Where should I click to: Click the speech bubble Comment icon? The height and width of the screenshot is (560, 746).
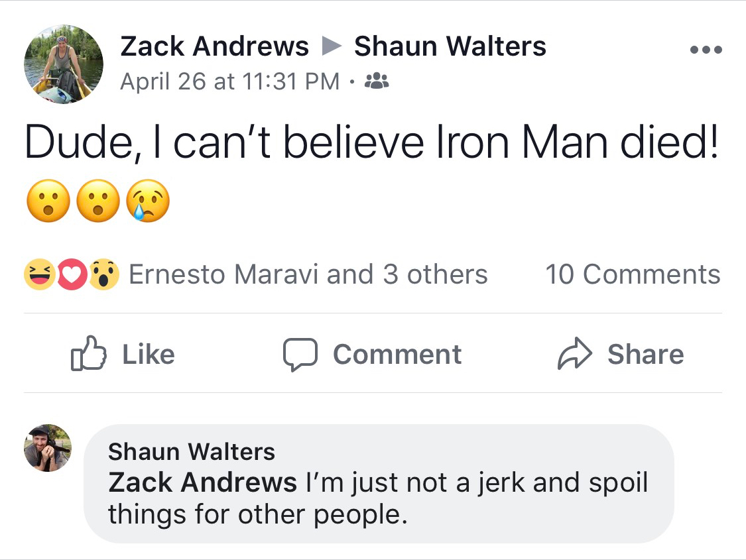point(302,354)
